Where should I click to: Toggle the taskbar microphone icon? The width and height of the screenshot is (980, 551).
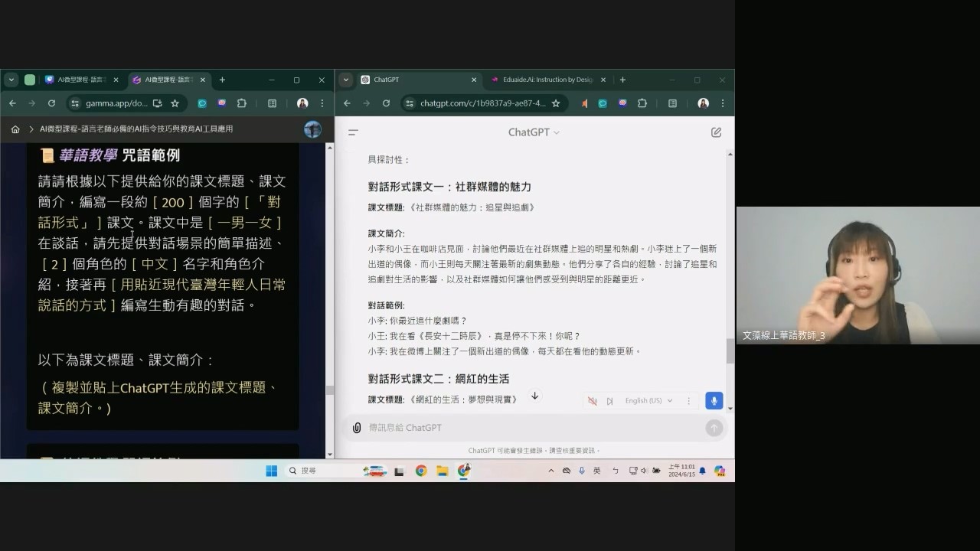pos(582,471)
